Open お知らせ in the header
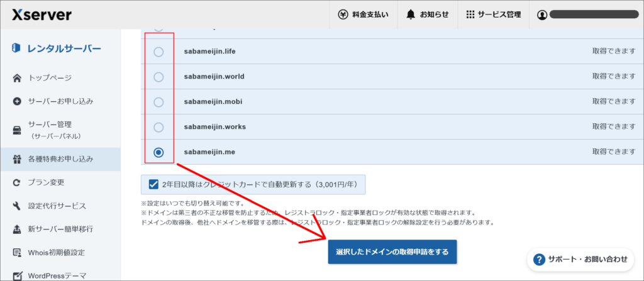This screenshot has height=281, width=644. (x=427, y=15)
